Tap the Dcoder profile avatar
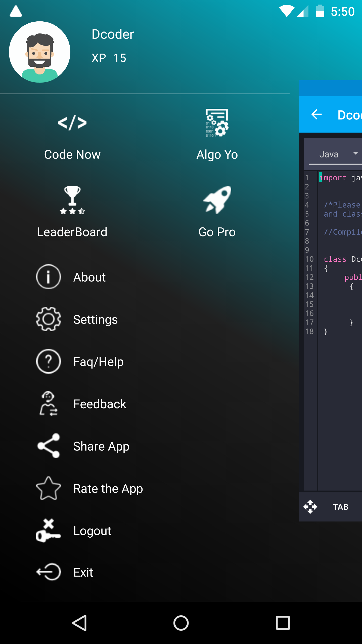This screenshot has width=362, height=644. 40,52
